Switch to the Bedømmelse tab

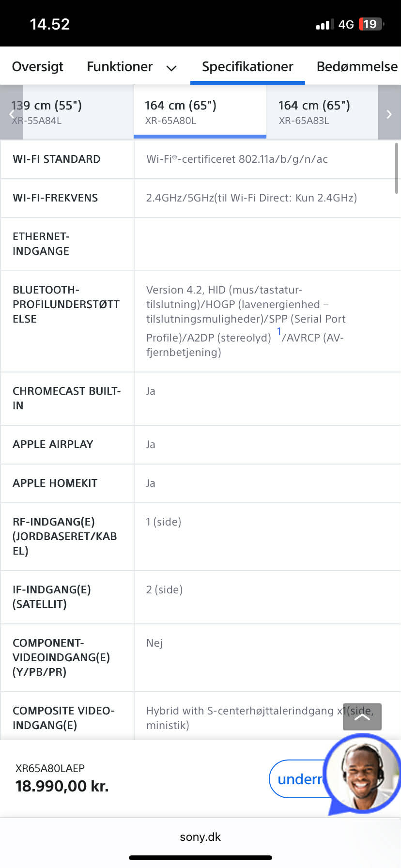[357, 66]
